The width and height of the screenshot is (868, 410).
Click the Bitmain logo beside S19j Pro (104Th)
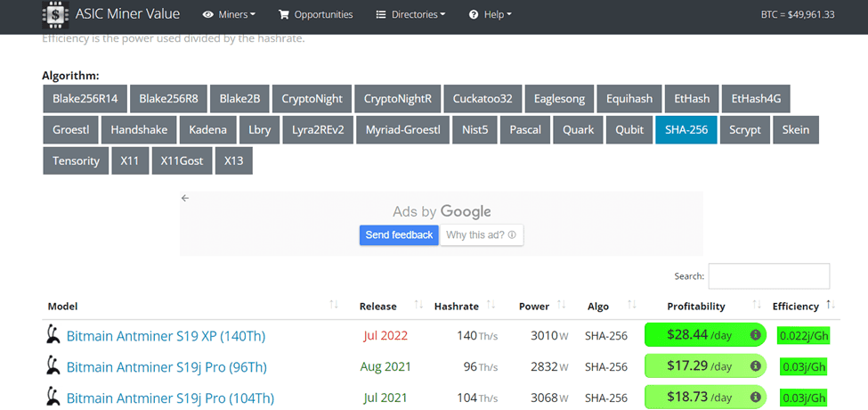(x=53, y=397)
